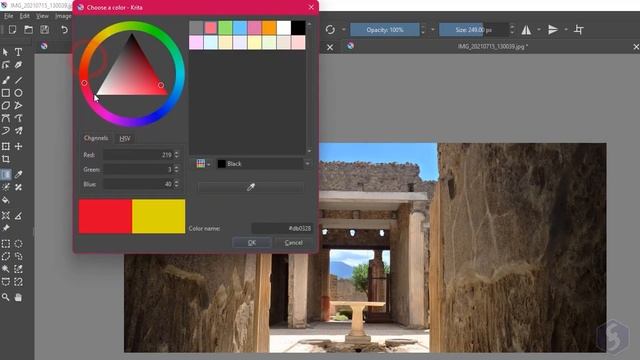
Task: Select the Ellipse tool
Action: [18, 93]
